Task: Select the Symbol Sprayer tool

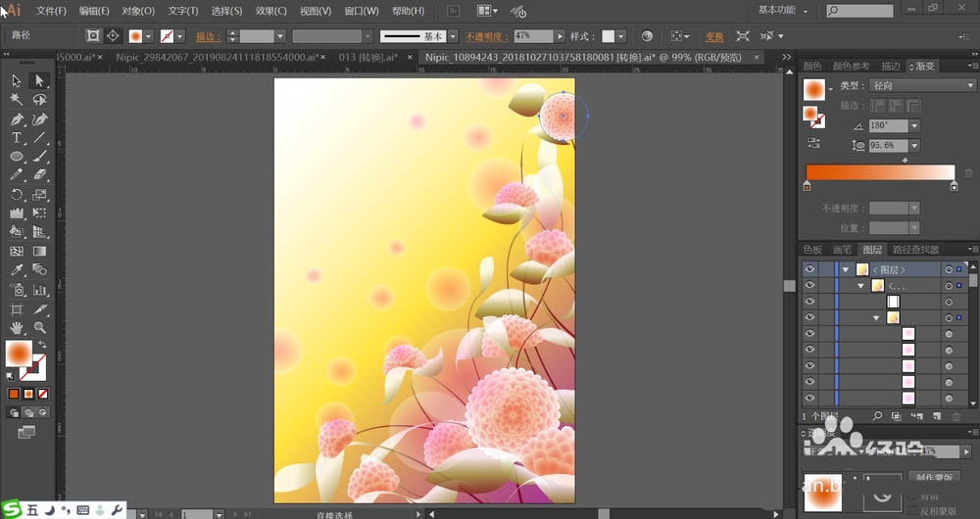Action: coord(17,290)
